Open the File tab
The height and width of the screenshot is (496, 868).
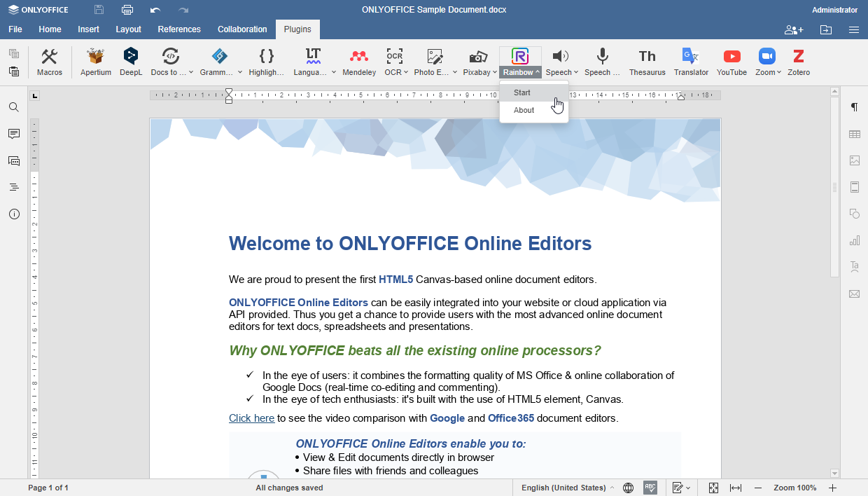tap(15, 29)
